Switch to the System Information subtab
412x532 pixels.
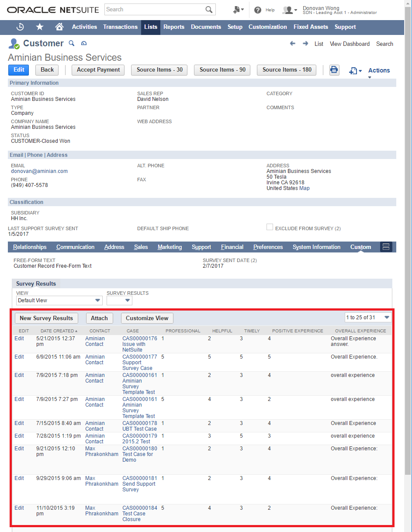click(x=316, y=247)
